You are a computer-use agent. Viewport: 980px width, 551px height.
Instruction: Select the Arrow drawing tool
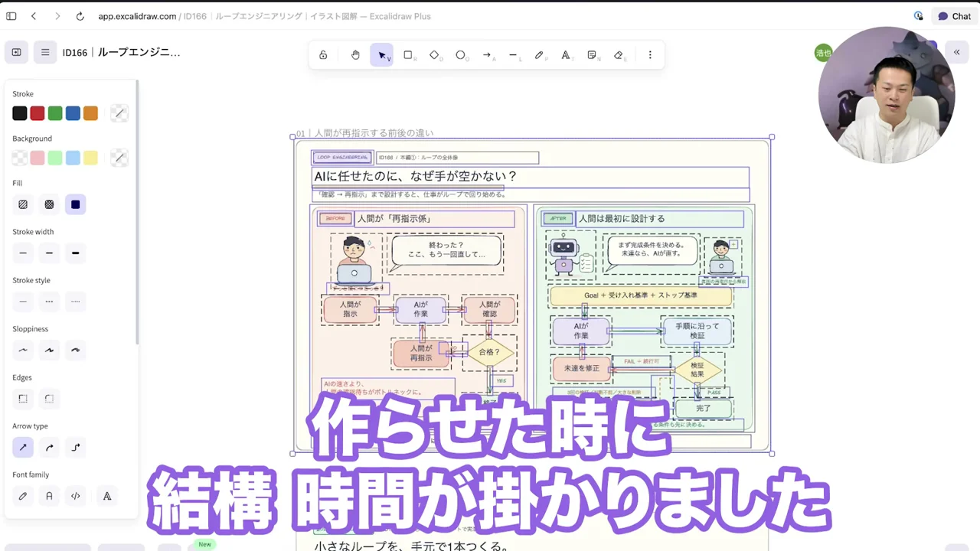[x=487, y=55]
